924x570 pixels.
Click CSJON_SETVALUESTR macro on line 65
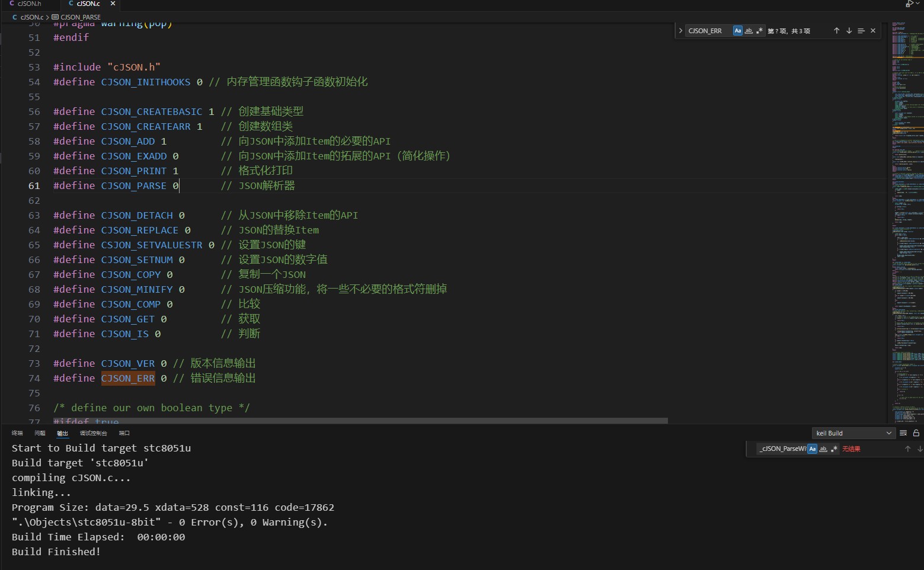pyautogui.click(x=152, y=245)
